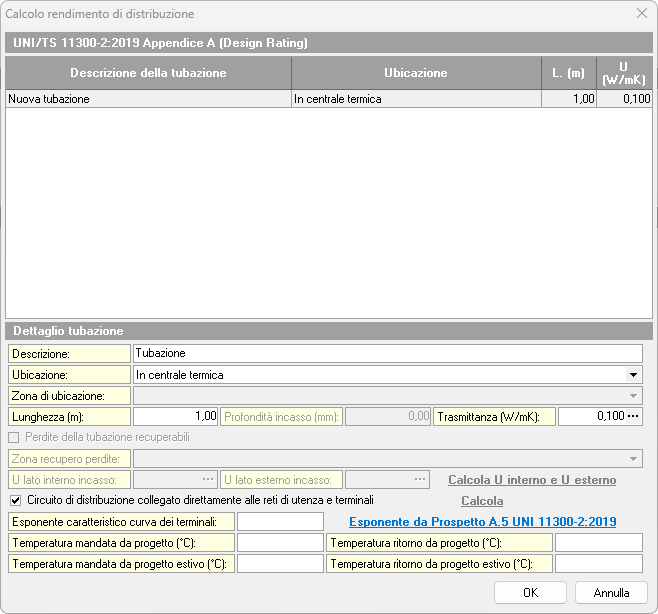Open the Ubicazione dropdown

click(633, 375)
